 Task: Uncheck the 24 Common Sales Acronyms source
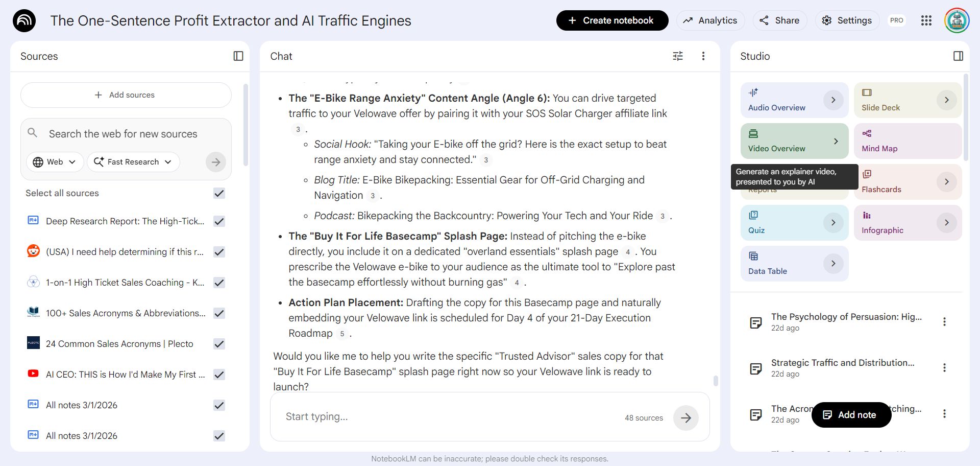click(219, 344)
